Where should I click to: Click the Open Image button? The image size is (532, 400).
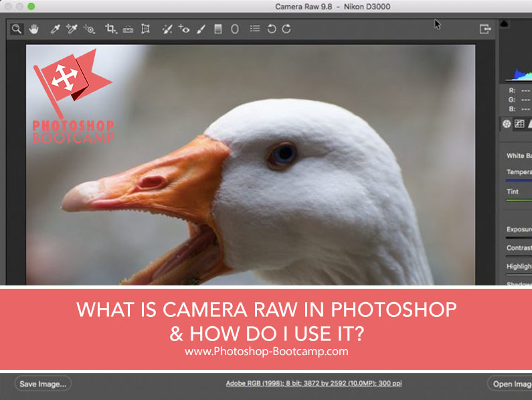(x=510, y=384)
